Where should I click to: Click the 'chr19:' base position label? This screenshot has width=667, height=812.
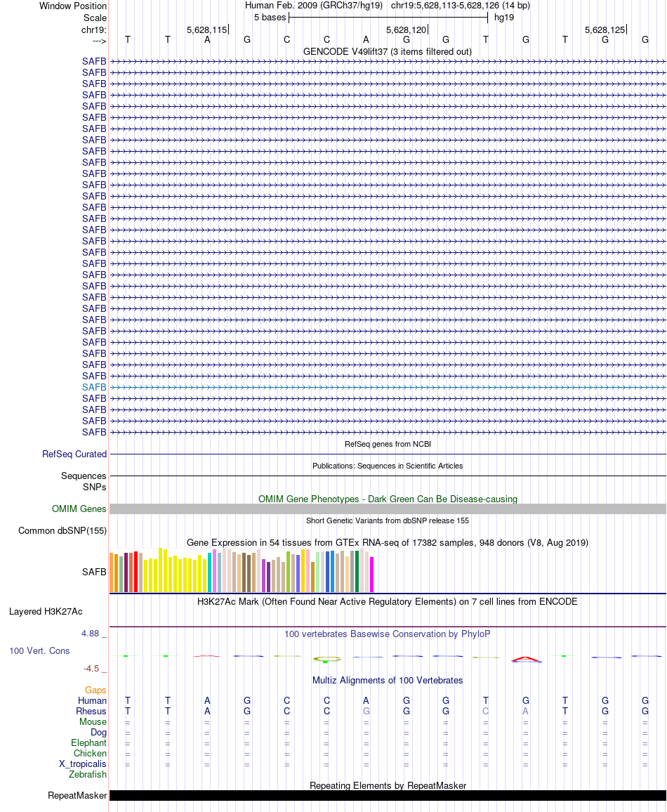pyautogui.click(x=93, y=30)
